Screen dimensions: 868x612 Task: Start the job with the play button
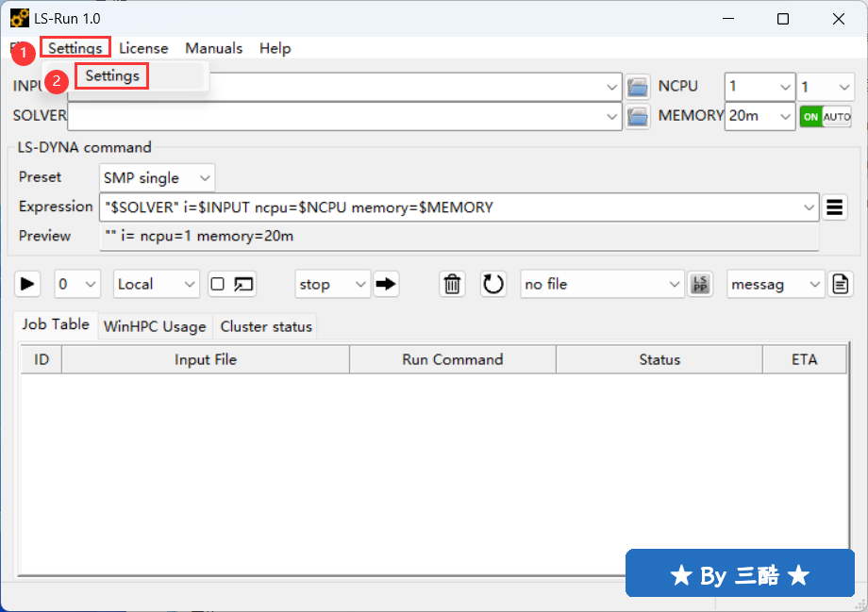tap(27, 284)
